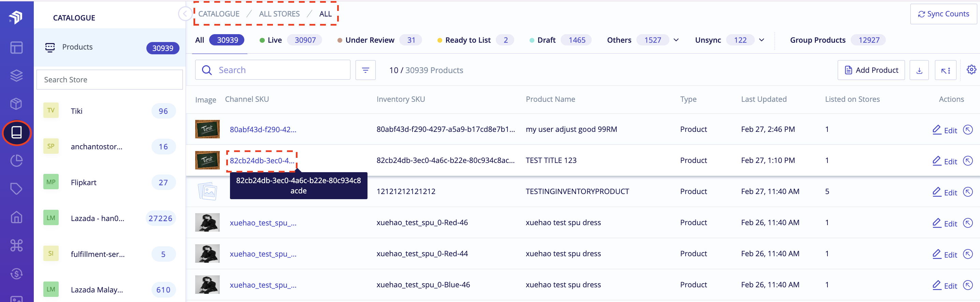The image size is (980, 302).
Task: Collapse the catalogue side panel arrow
Action: coord(185,14)
